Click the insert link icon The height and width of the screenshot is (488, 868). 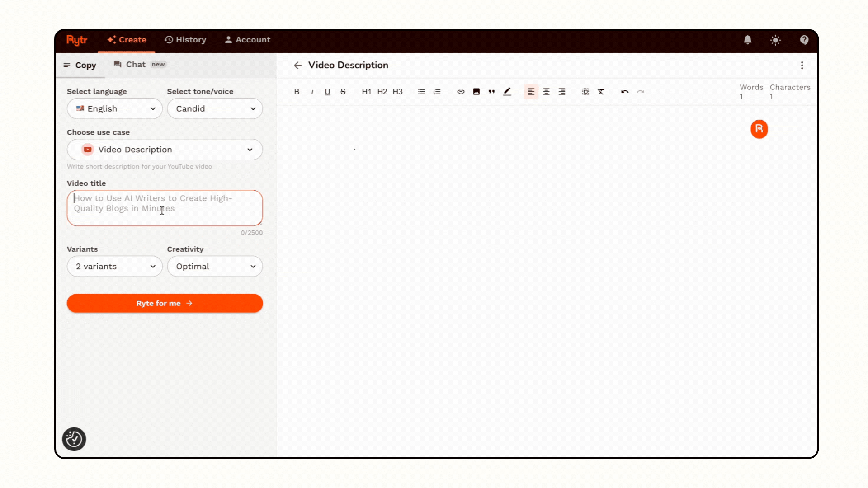461,92
